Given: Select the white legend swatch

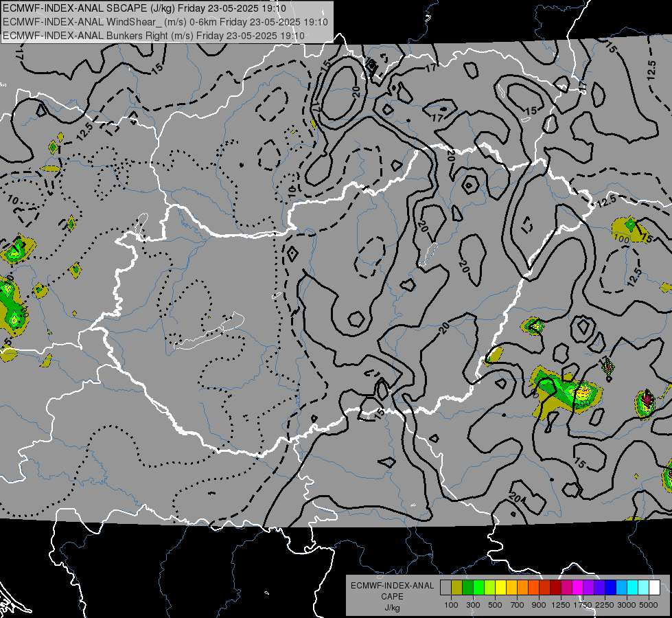Looking at the screenshot, I should (654, 588).
